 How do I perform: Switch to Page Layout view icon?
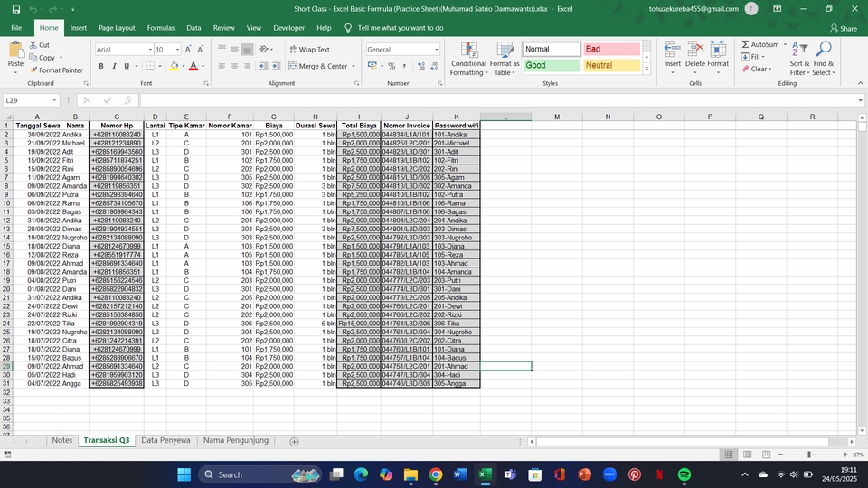coord(748,455)
